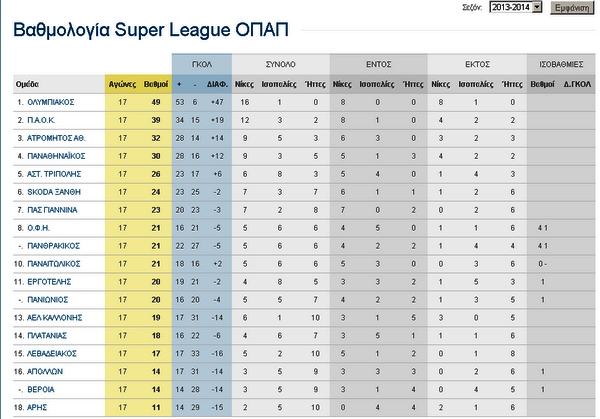
Task: Click the Βαθμοί column header
Action: click(x=155, y=84)
